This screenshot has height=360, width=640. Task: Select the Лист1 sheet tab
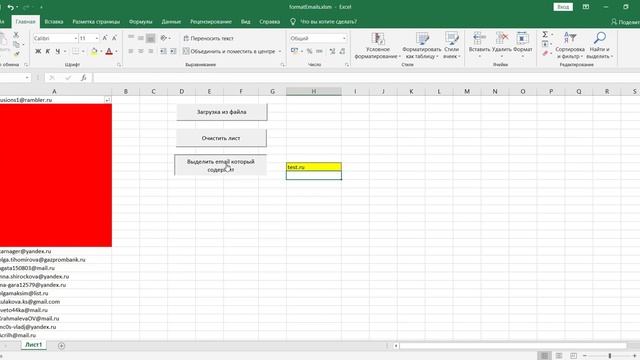tap(33, 345)
